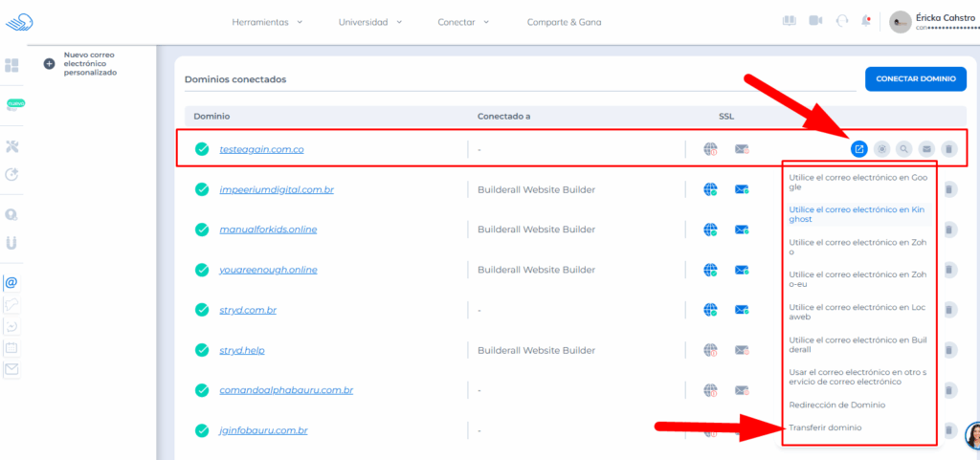Click the open book icon in the header
Image resolution: width=980 pixels, height=460 pixels.
click(x=790, y=21)
